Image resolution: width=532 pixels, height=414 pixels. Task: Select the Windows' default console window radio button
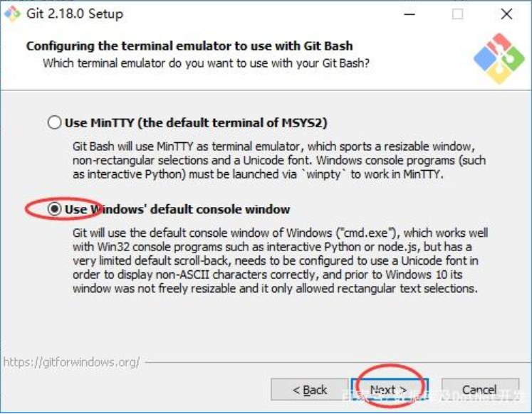coord(54,209)
